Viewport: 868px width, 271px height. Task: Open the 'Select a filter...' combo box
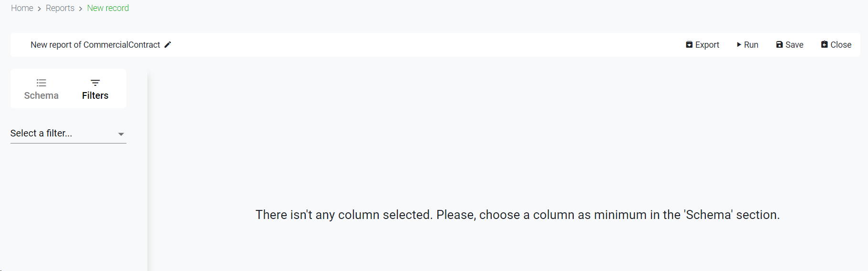[62, 134]
